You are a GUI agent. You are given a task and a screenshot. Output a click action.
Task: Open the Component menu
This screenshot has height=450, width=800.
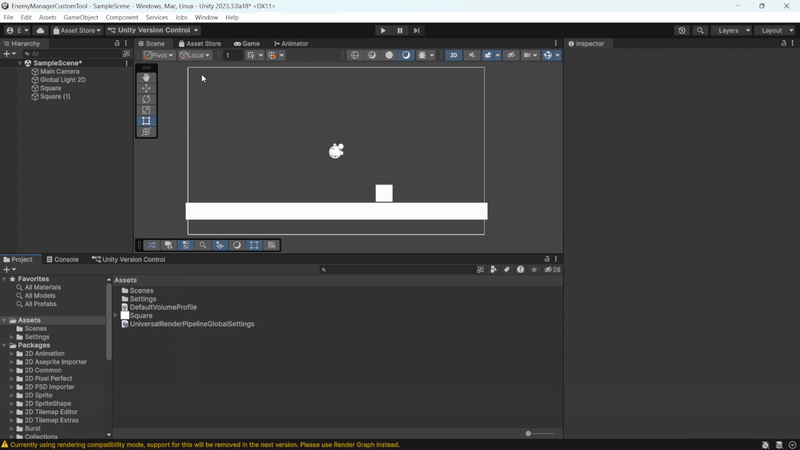coord(121,17)
